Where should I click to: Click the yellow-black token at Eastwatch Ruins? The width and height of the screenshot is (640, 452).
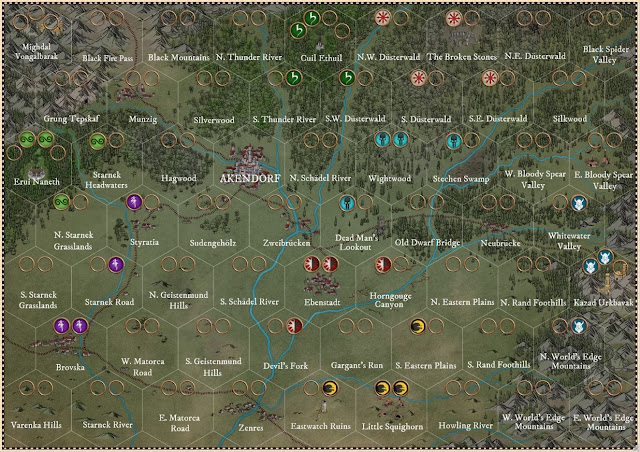330,388
